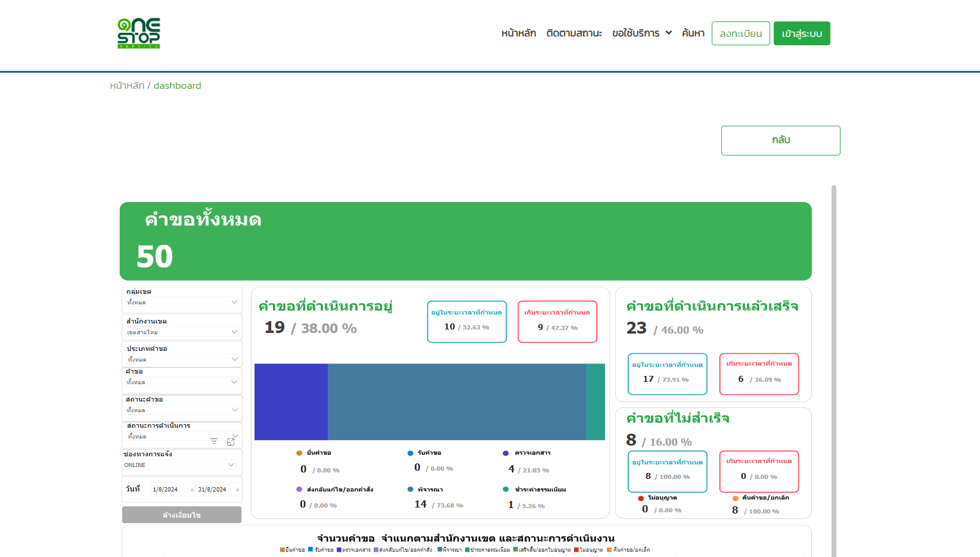Screen dimensions: 980x557
Task: Click the red ไม่อนุญาต legend dot
Action: click(x=641, y=498)
